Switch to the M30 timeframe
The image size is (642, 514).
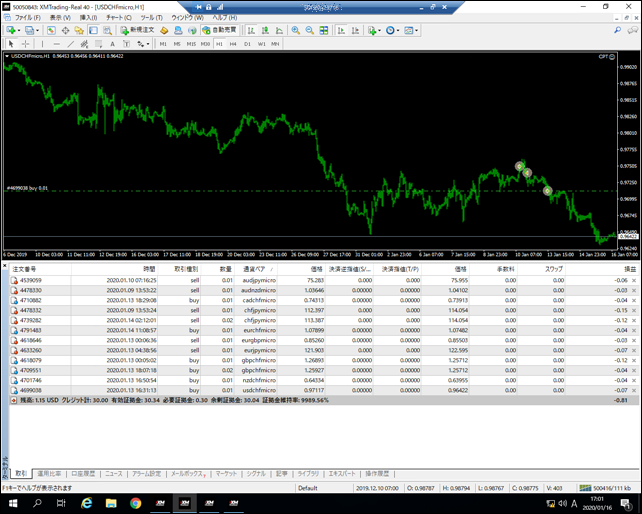[x=205, y=44]
